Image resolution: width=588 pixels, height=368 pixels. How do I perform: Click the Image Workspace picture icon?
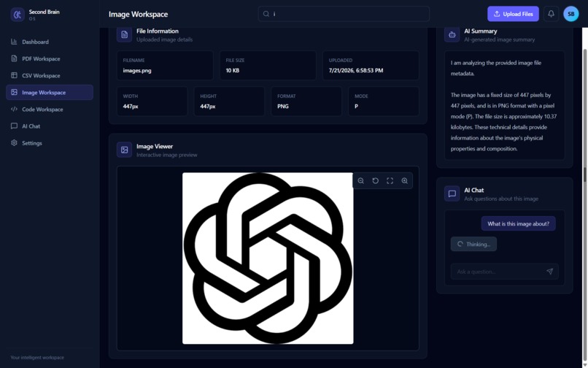14,93
